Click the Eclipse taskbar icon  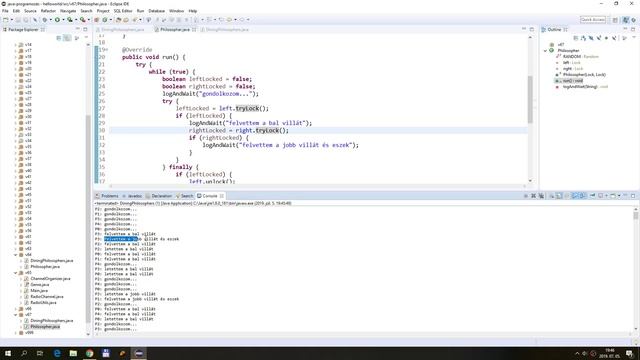(139, 353)
